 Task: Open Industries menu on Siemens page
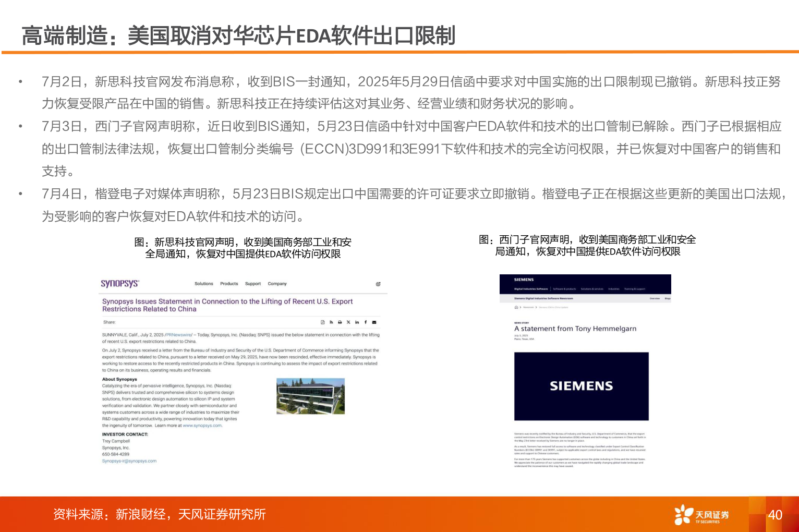(614, 289)
